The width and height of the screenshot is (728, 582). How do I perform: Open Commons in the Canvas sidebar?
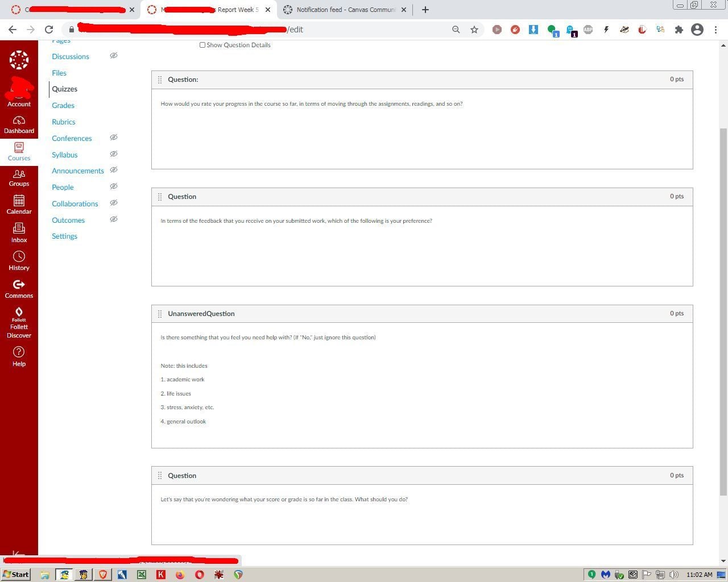[x=19, y=288]
